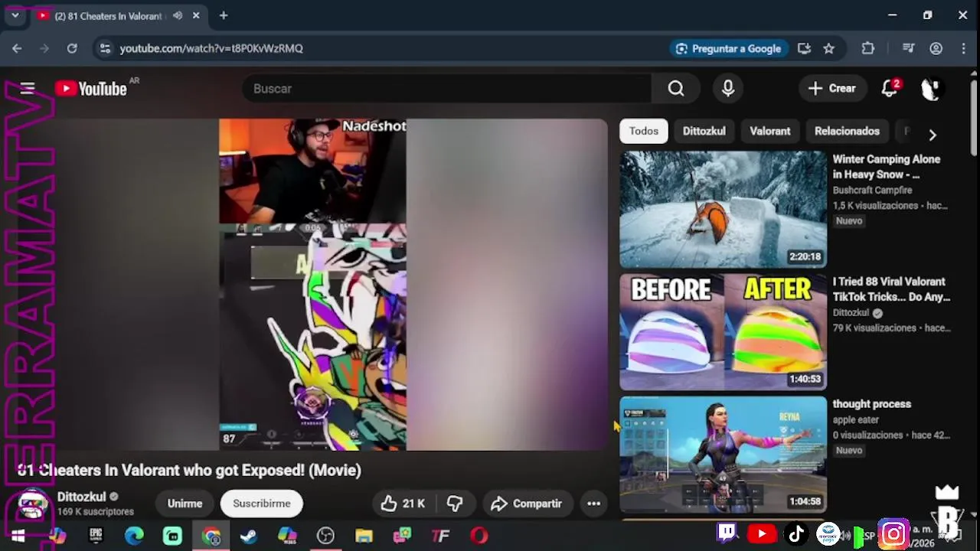Dislike the video

[x=455, y=504]
